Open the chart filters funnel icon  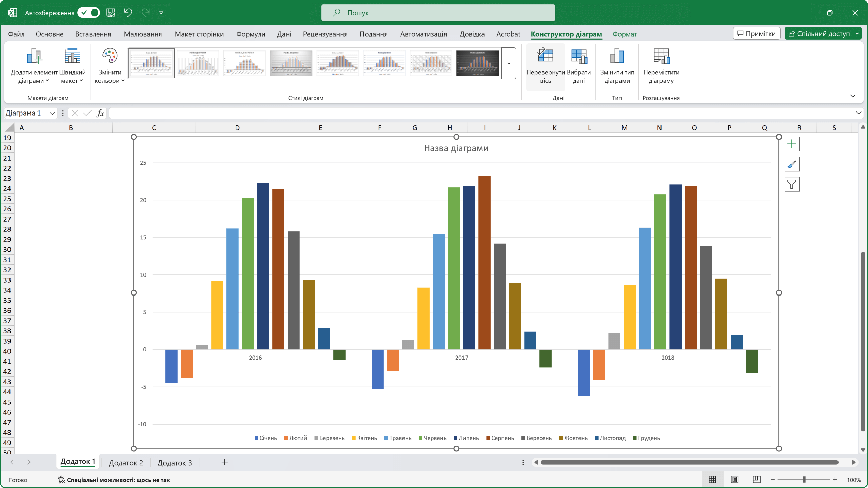pyautogui.click(x=792, y=184)
